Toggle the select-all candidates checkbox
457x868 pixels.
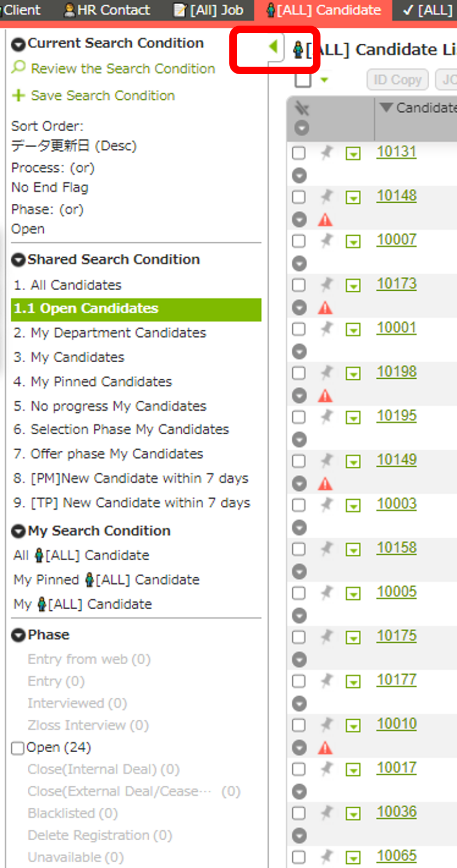[303, 80]
